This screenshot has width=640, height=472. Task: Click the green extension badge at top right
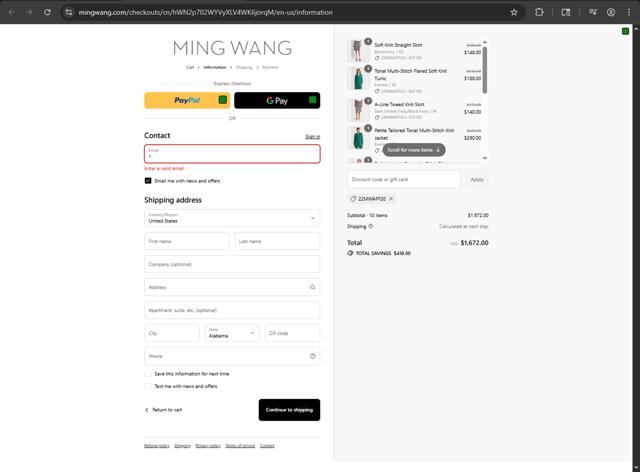pyautogui.click(x=625, y=31)
